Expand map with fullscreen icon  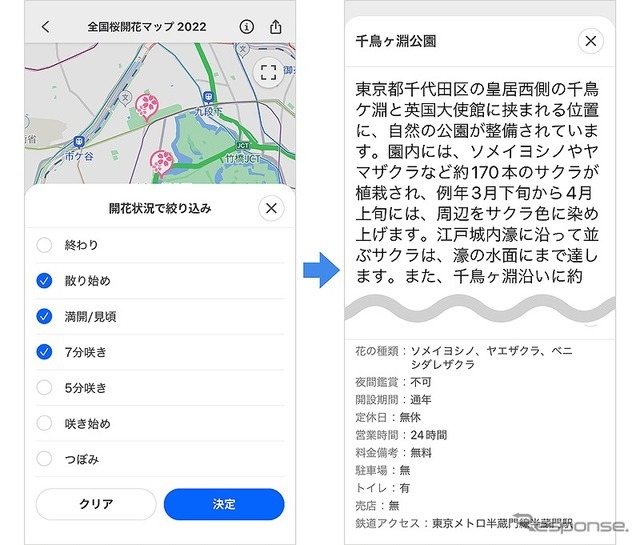pos(269,72)
